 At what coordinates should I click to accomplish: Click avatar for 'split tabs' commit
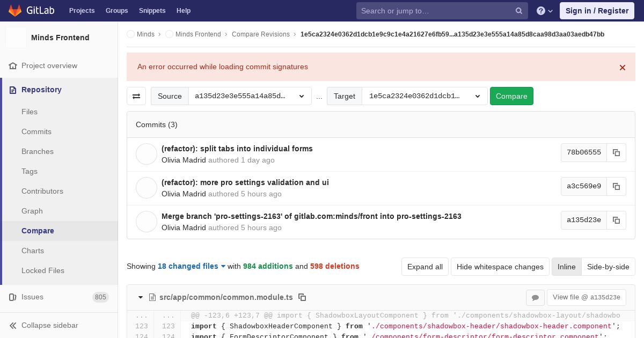(147, 154)
